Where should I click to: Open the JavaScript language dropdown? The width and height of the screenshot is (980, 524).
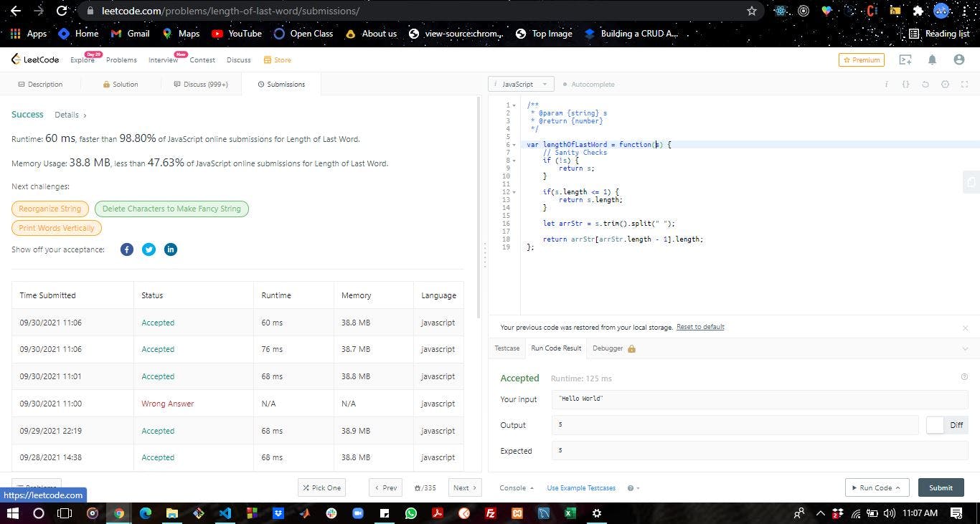coord(521,85)
